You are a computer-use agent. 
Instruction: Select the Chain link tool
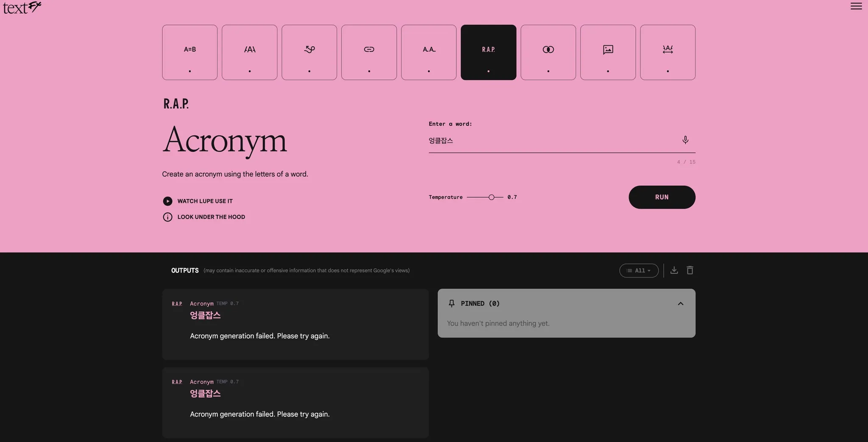click(369, 52)
